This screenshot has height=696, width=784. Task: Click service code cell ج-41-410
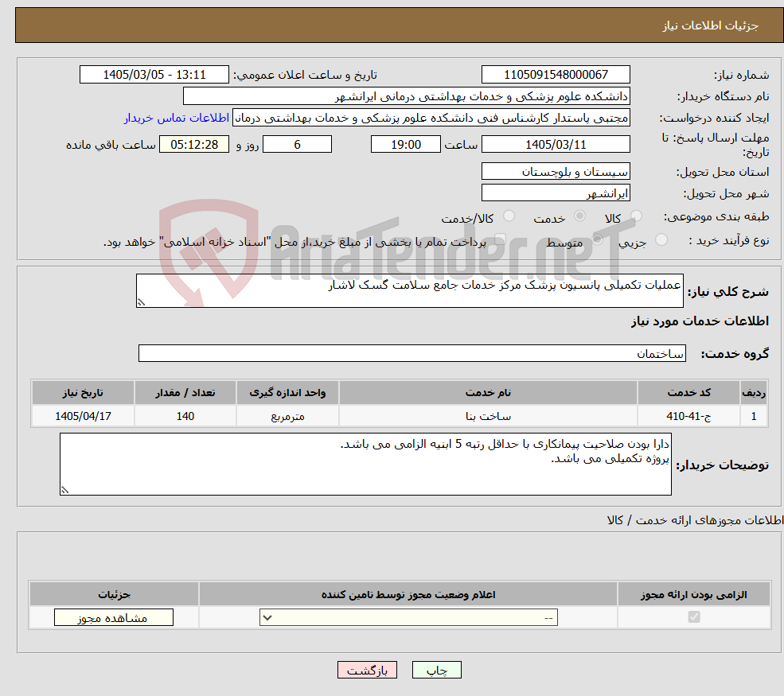coord(688,416)
